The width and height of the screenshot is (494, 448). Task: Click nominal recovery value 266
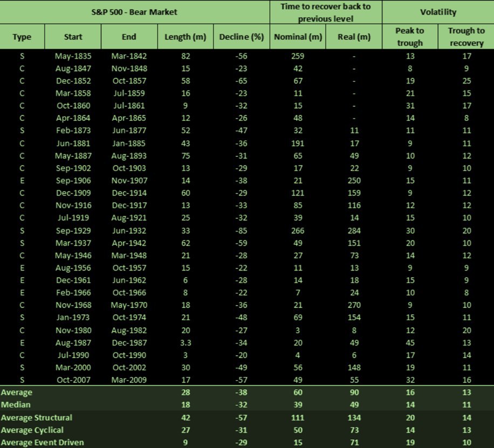point(298,231)
